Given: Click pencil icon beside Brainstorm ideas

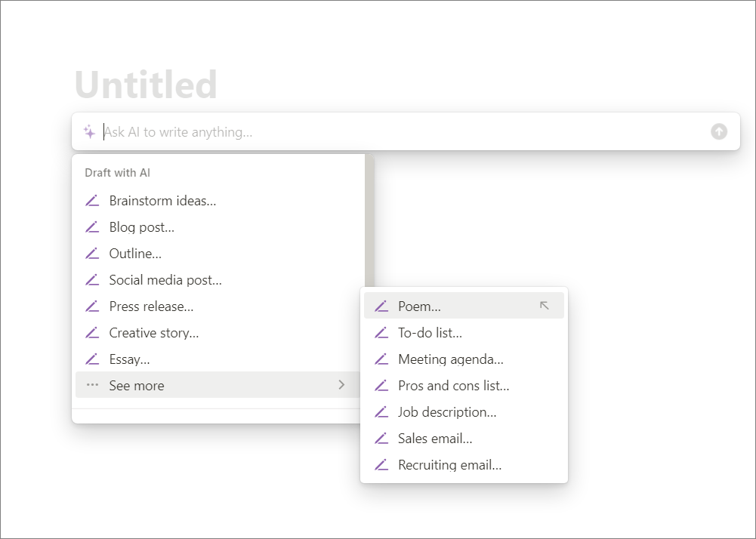Looking at the screenshot, I should [92, 201].
